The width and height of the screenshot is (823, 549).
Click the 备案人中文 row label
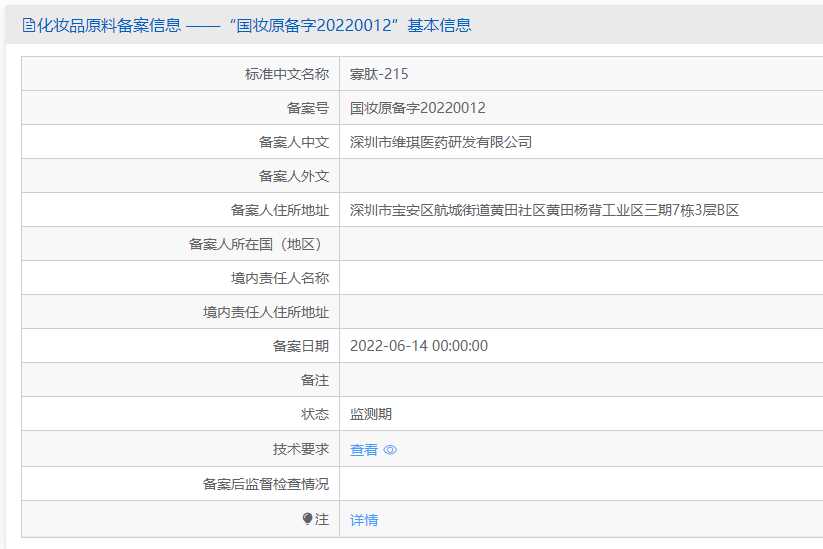point(294,142)
